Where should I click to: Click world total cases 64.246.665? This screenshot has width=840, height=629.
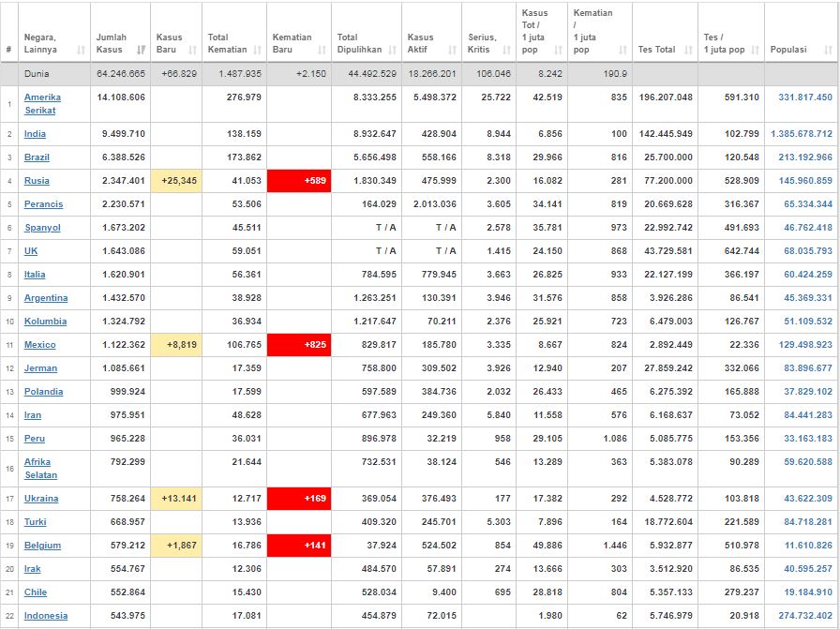[121, 74]
